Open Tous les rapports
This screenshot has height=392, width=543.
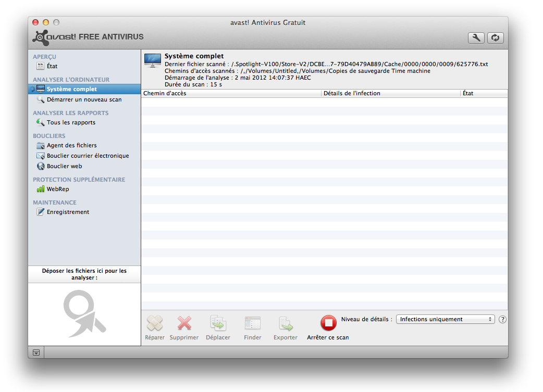71,122
